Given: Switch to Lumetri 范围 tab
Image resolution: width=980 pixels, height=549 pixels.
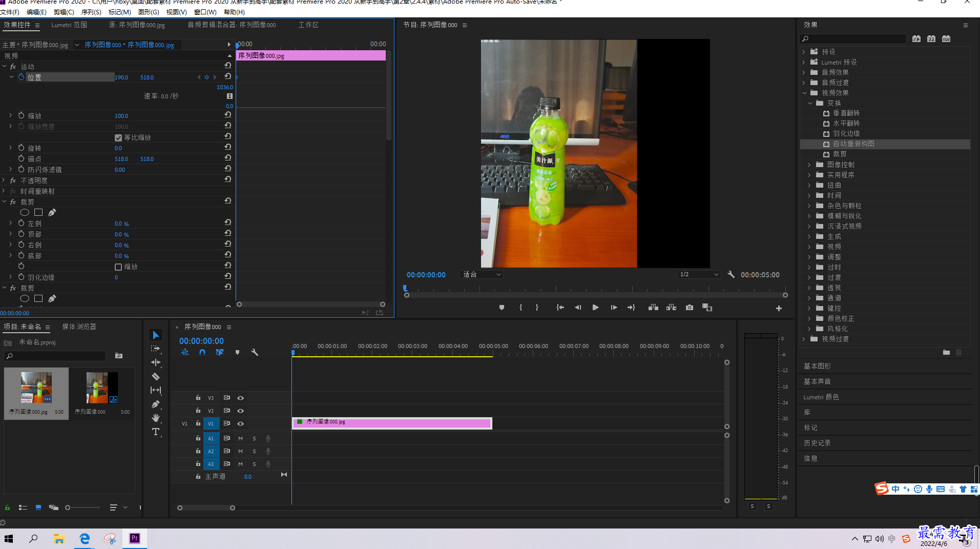Looking at the screenshot, I should coord(69,25).
